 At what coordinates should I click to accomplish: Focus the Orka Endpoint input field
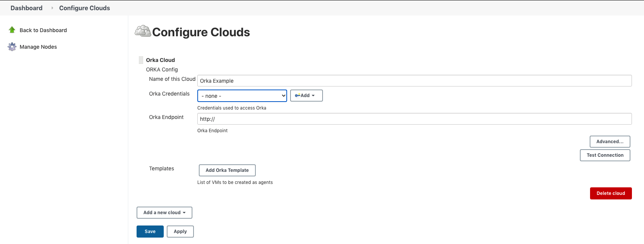(x=414, y=119)
